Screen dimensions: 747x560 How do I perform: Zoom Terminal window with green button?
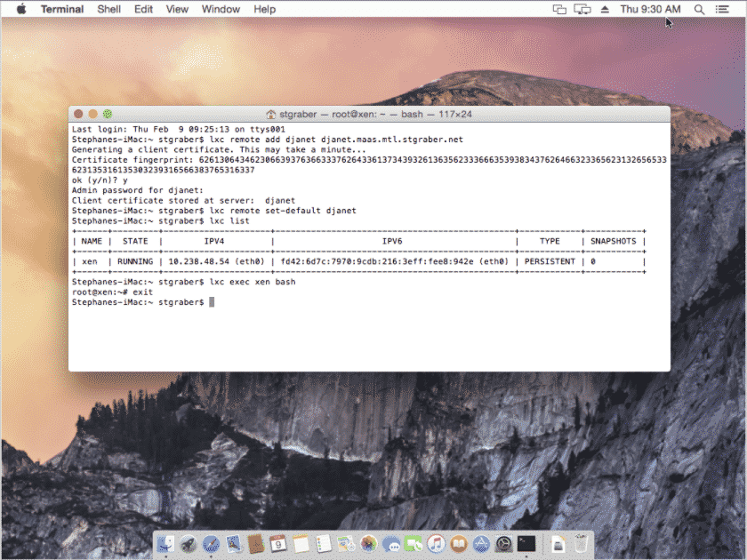108,114
